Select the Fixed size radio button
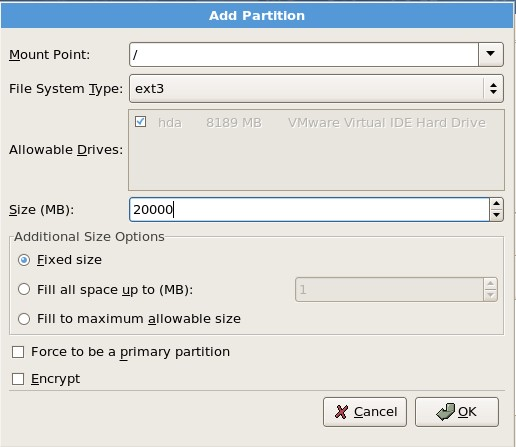 [24, 260]
